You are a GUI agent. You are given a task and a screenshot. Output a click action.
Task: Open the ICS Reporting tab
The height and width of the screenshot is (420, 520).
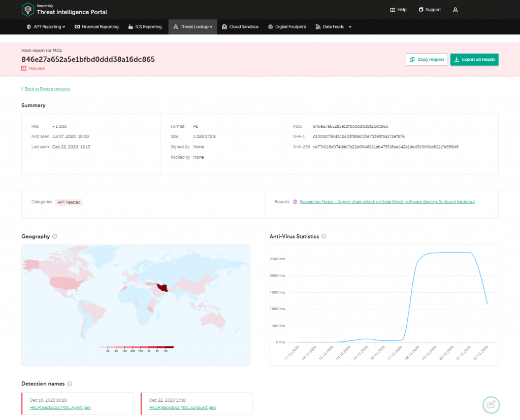coord(145,26)
